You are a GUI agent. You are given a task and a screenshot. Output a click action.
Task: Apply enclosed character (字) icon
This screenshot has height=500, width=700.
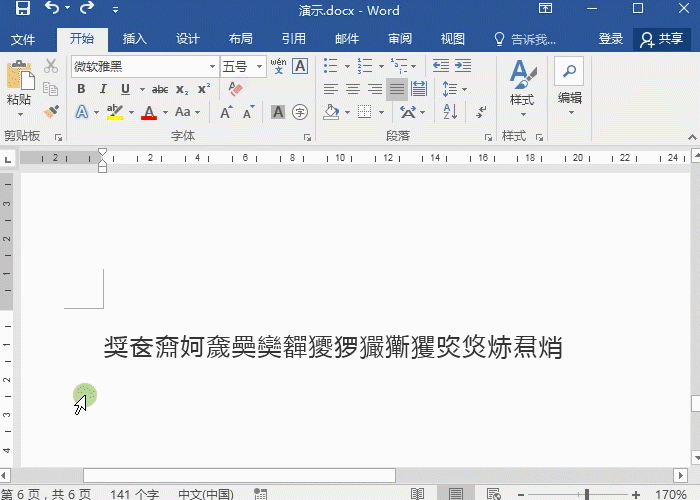point(300,112)
